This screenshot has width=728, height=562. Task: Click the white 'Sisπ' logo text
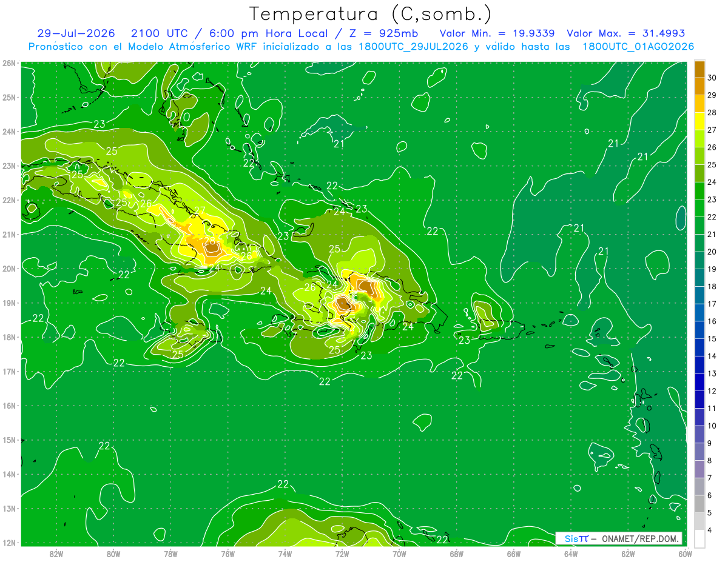coord(576,538)
